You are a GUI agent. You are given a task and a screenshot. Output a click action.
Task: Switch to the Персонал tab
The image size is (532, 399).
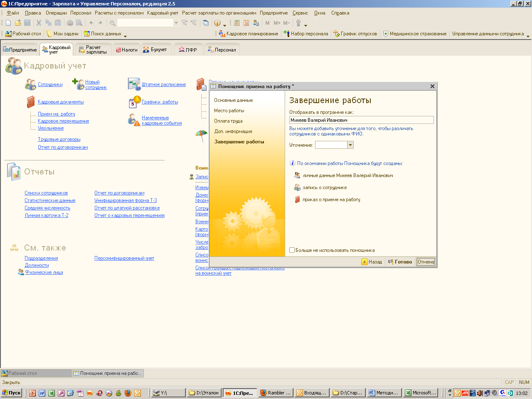coord(222,49)
